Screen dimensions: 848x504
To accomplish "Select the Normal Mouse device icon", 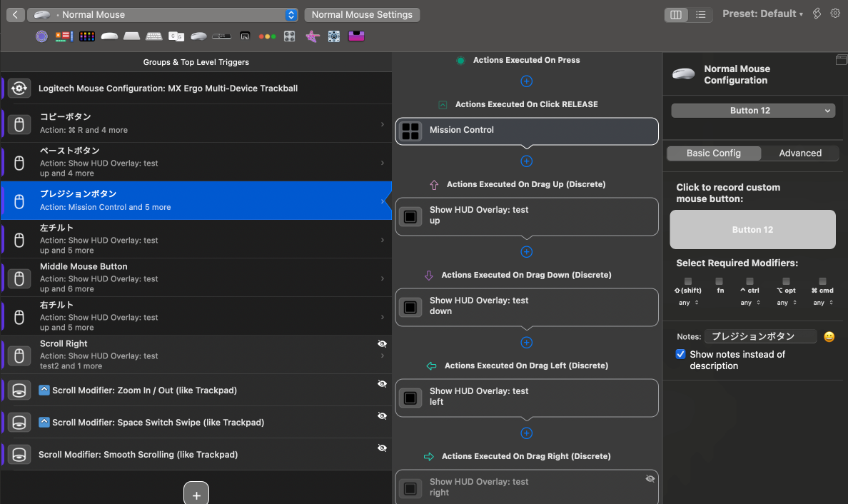I will 198,36.
